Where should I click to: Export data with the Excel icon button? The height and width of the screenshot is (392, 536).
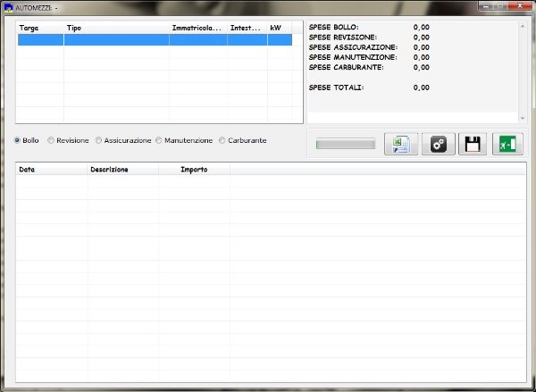(401, 145)
